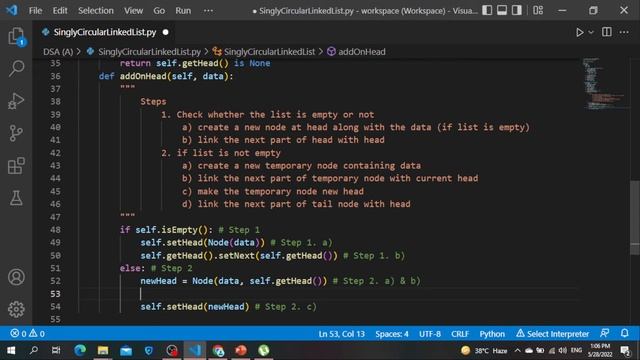Open the Accounts menu icon
This screenshot has width=640, height=360.
tap(16, 277)
